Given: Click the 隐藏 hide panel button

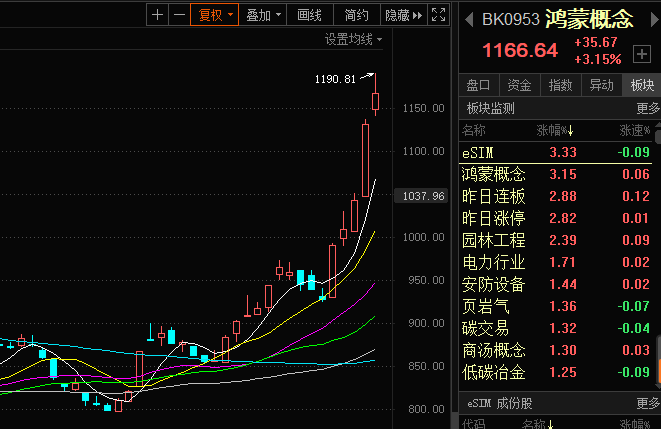Looking at the screenshot, I should (x=403, y=15).
